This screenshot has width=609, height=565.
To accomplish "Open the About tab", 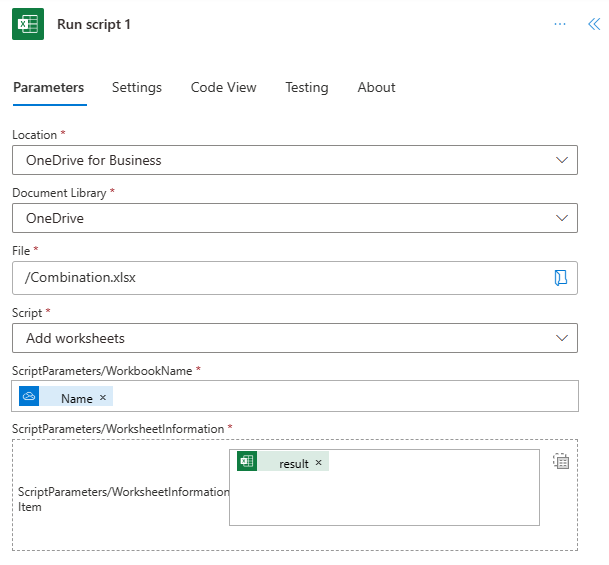I will pyautogui.click(x=376, y=88).
